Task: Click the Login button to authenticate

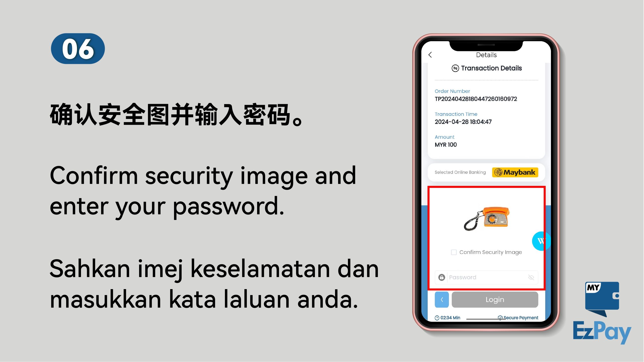Action: pos(495,300)
